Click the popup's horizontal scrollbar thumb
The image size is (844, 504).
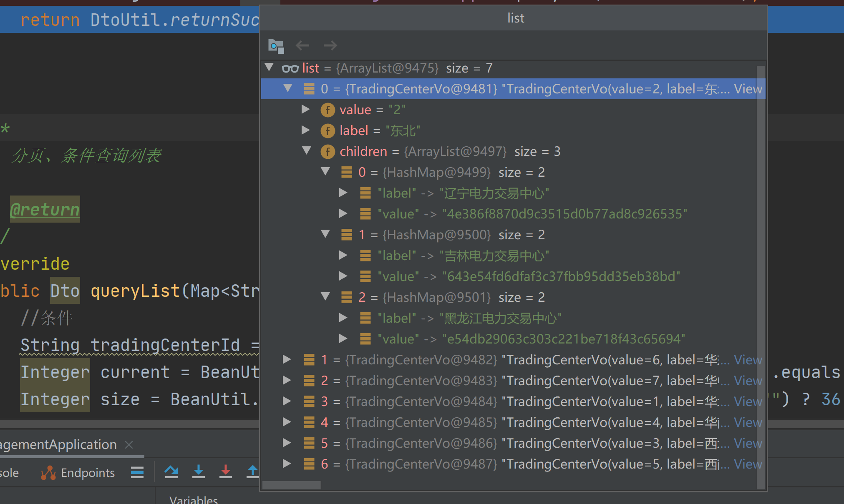292,485
